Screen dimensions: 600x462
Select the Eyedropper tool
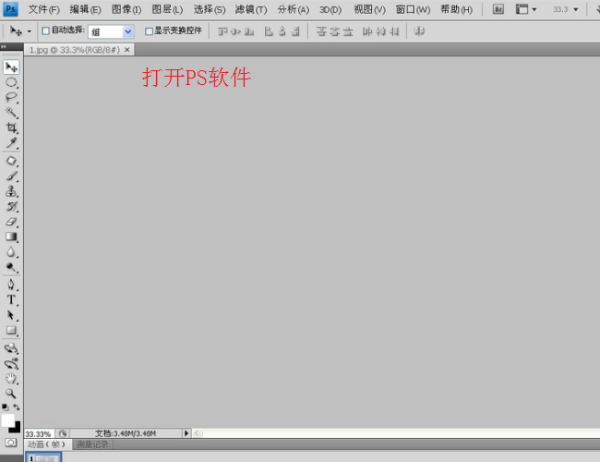coord(11,143)
